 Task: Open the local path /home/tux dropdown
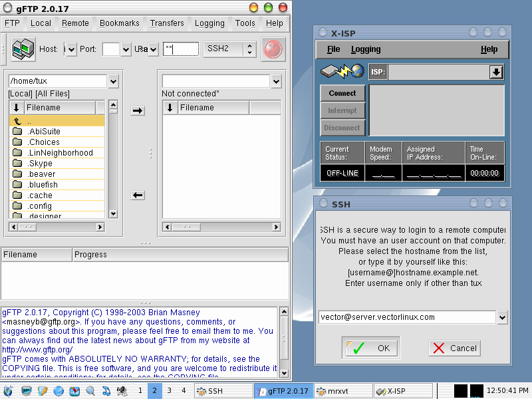pos(112,81)
